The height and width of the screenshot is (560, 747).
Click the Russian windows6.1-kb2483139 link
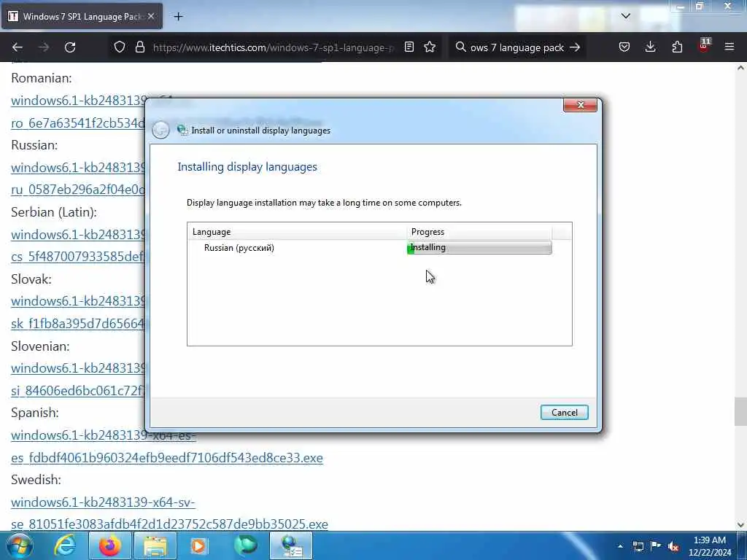[x=79, y=168]
